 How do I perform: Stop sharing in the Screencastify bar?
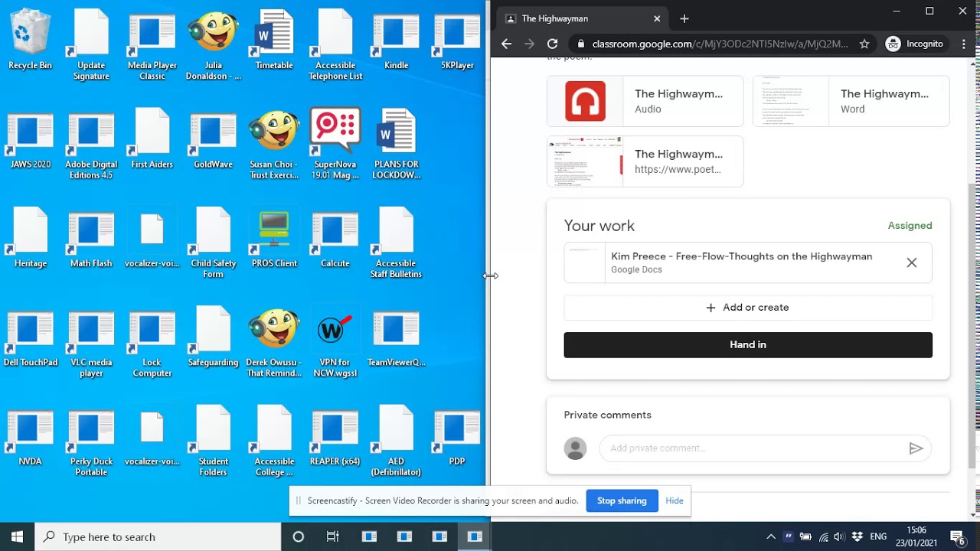coord(622,500)
